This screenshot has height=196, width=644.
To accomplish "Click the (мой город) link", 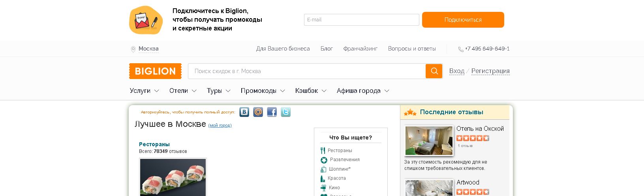I will coord(220,125).
